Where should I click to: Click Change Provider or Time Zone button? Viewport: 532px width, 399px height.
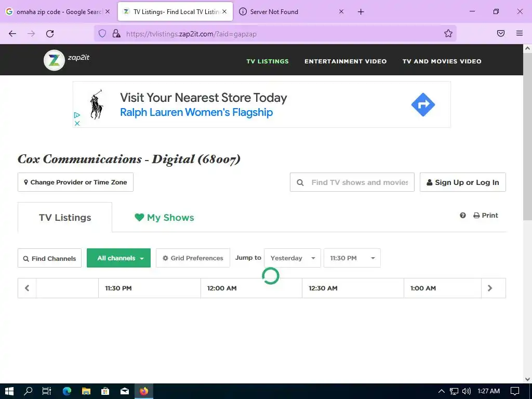pos(76,182)
